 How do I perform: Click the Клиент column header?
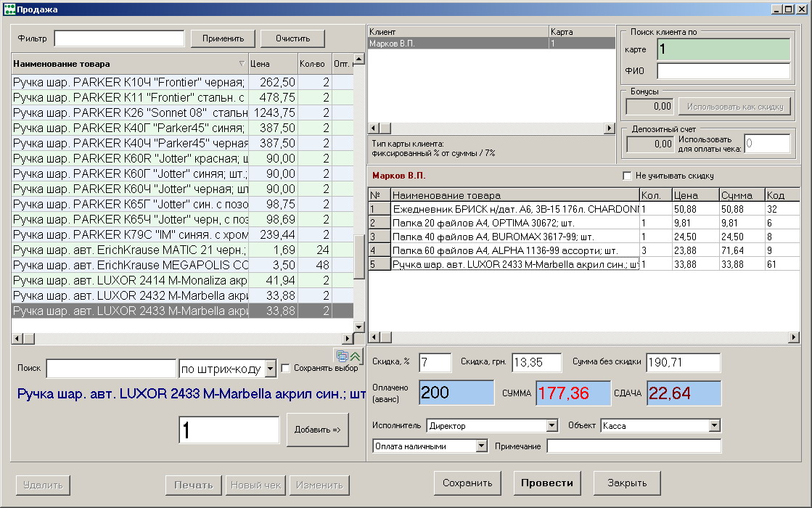(458, 32)
